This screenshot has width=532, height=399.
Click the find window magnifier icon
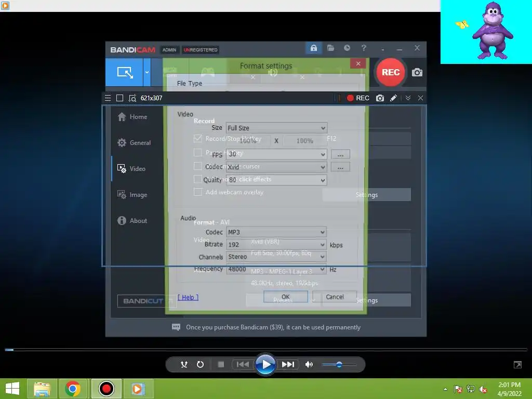(x=132, y=98)
